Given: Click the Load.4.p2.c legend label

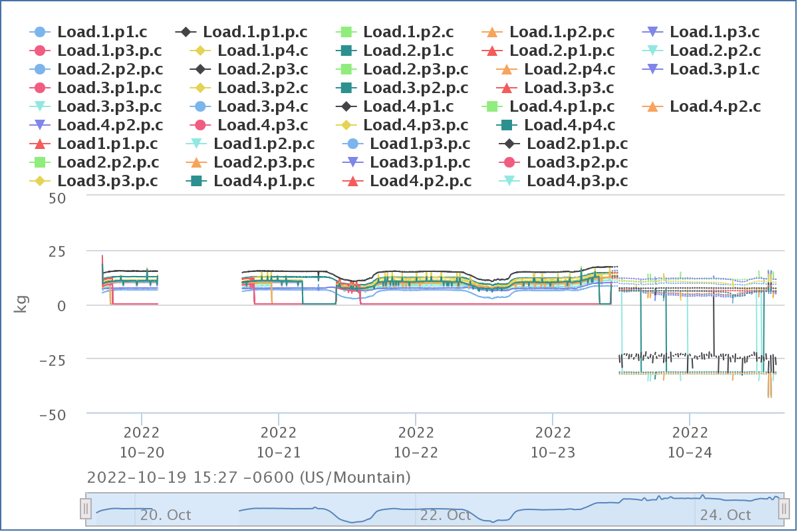Looking at the screenshot, I should (715, 106).
